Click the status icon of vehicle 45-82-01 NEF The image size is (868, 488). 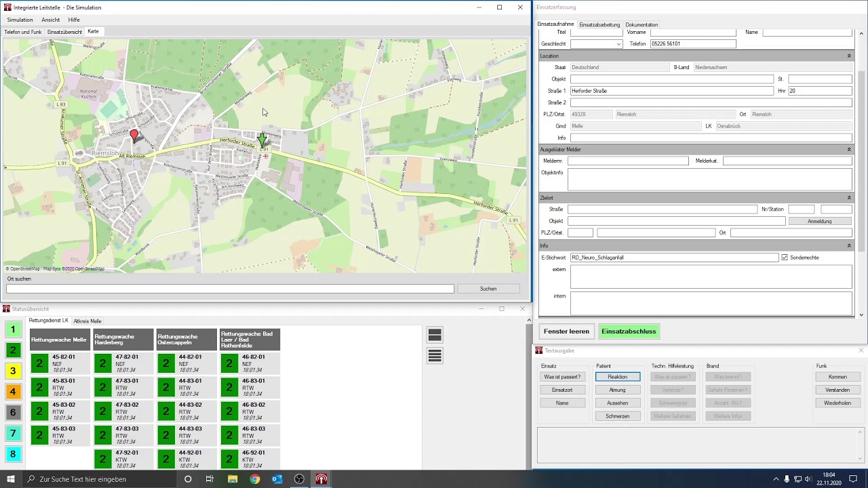point(39,363)
